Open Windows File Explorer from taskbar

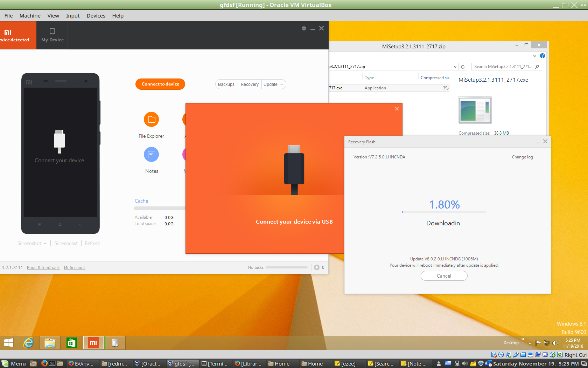50,343
